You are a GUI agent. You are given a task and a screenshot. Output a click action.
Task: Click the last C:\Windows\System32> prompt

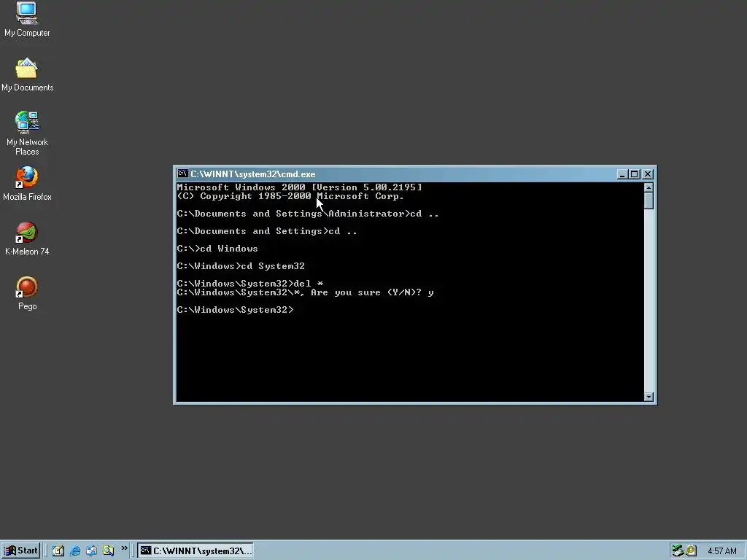point(236,310)
